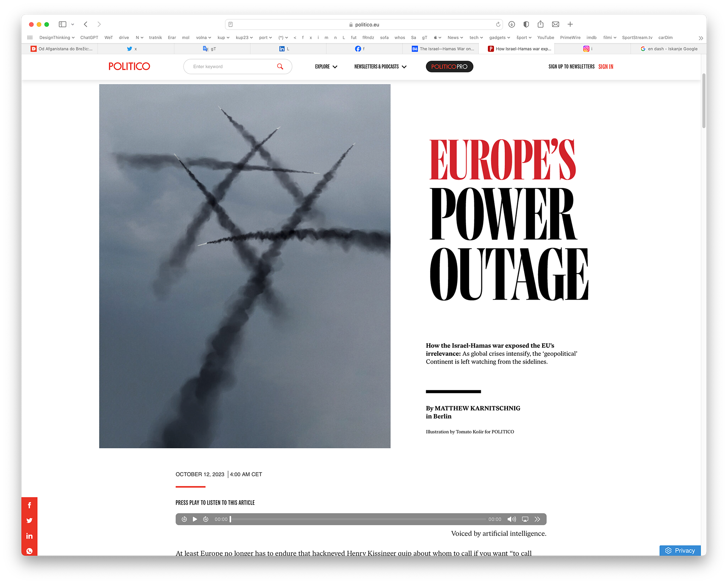Click the Sign In link

tap(606, 66)
